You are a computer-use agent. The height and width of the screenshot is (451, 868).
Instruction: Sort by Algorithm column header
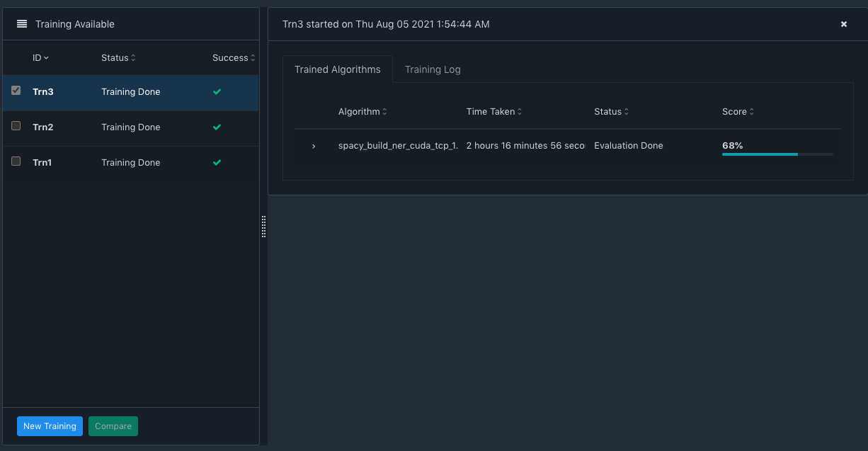coord(362,112)
